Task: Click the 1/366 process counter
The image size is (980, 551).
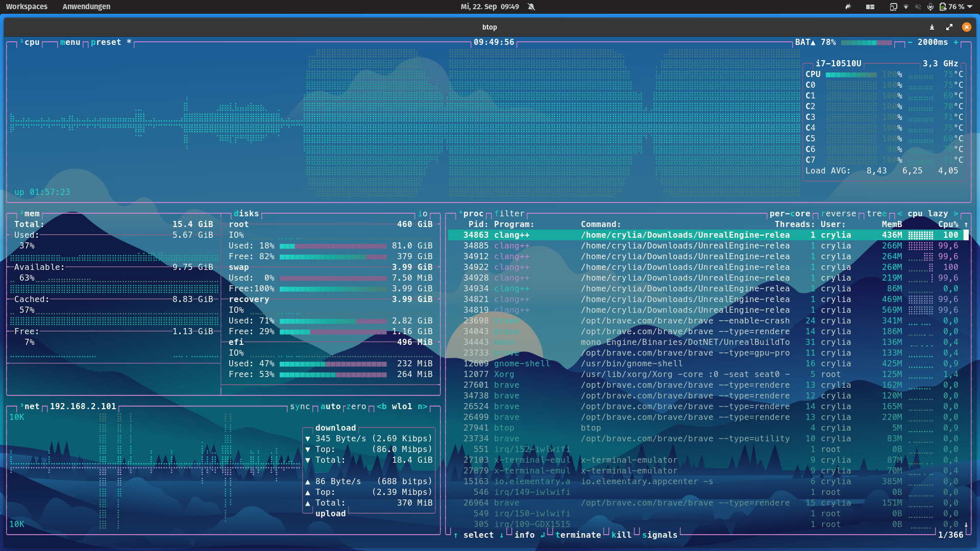Action: tap(951, 535)
